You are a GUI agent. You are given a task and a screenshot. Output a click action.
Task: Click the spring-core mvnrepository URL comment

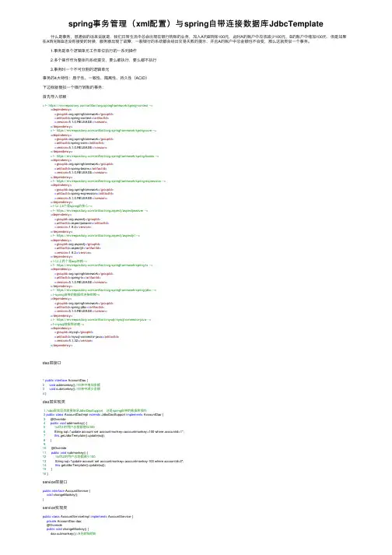tap(103, 131)
